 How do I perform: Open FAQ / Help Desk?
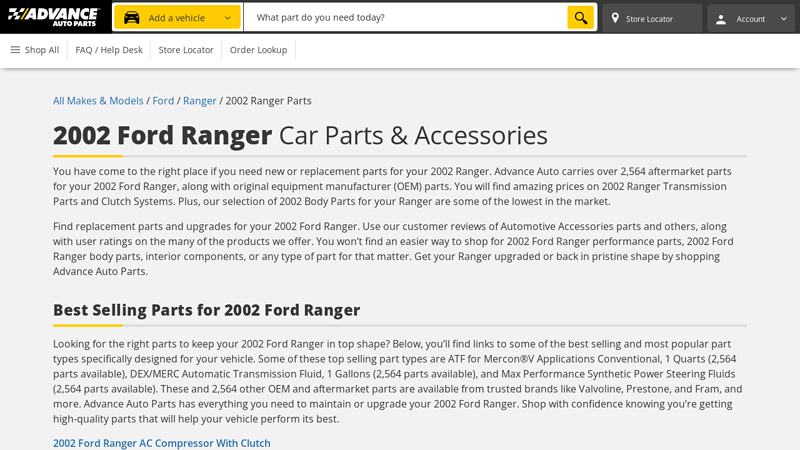109,50
